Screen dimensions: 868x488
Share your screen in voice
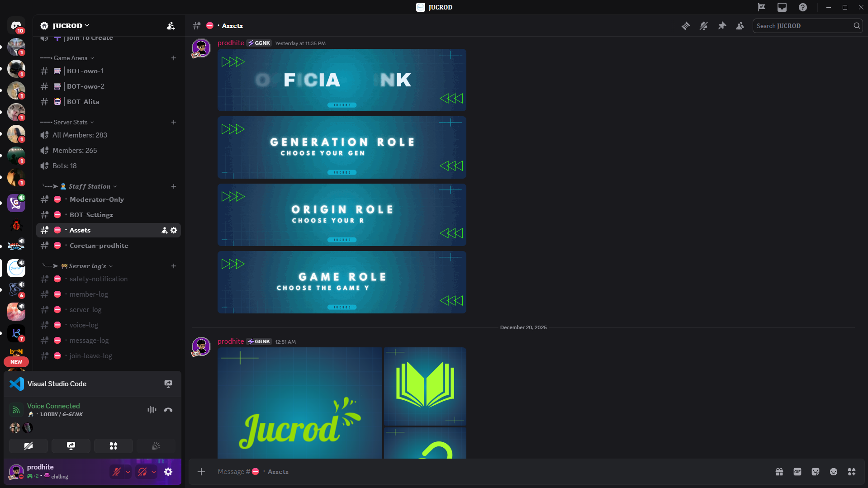coord(71,446)
